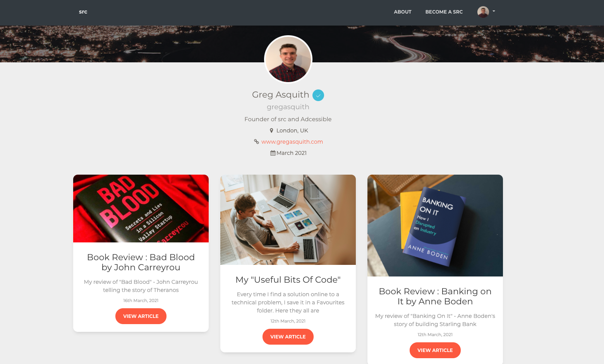
Task: Open the desk with laptops thumbnail
Action: (288, 220)
